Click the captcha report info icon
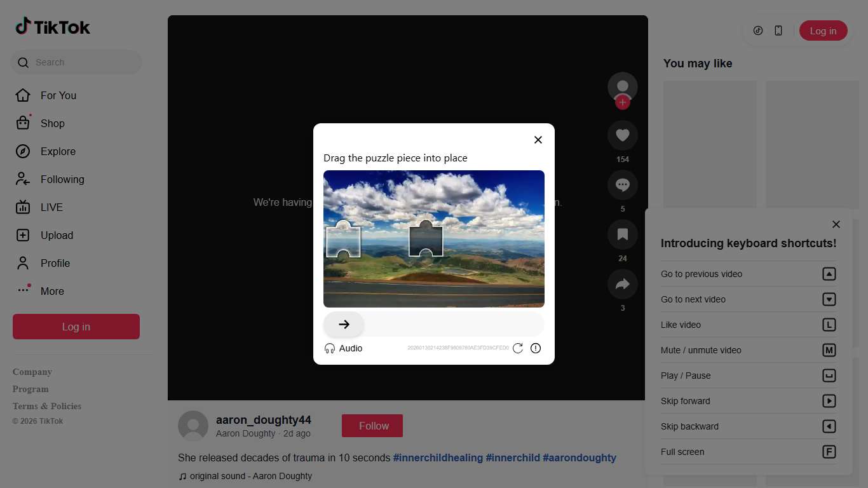 pyautogui.click(x=536, y=348)
